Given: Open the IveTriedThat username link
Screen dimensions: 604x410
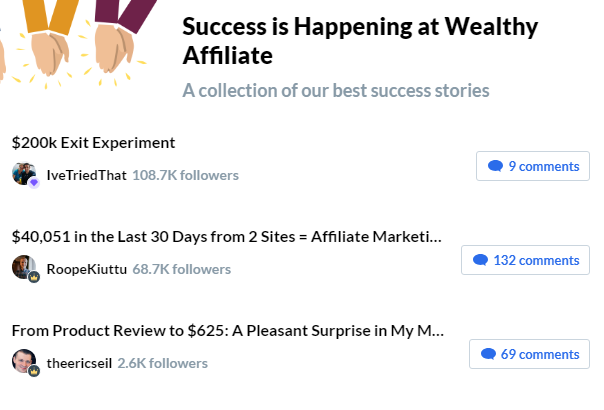Looking at the screenshot, I should coord(86,175).
